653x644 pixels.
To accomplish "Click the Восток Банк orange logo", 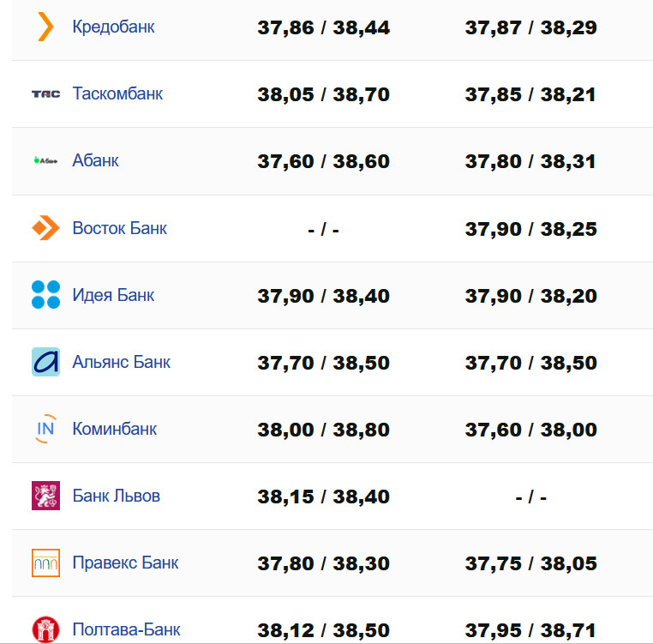I will point(45,228).
